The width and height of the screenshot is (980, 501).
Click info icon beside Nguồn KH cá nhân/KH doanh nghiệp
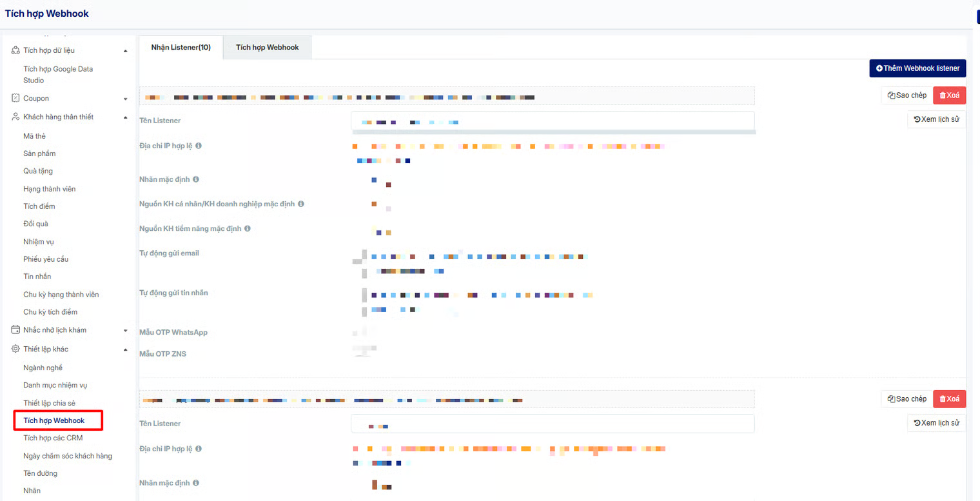point(301,204)
